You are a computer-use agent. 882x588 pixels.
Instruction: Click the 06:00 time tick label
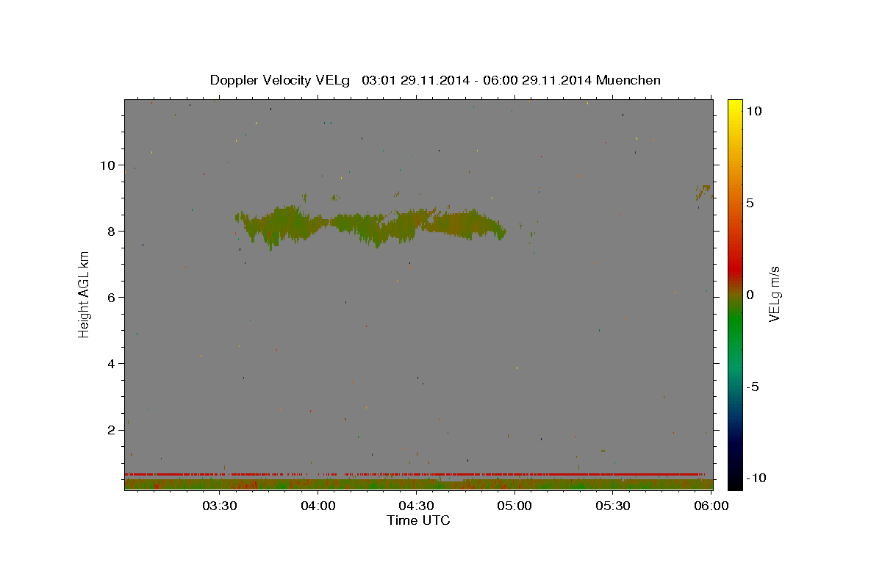711,506
